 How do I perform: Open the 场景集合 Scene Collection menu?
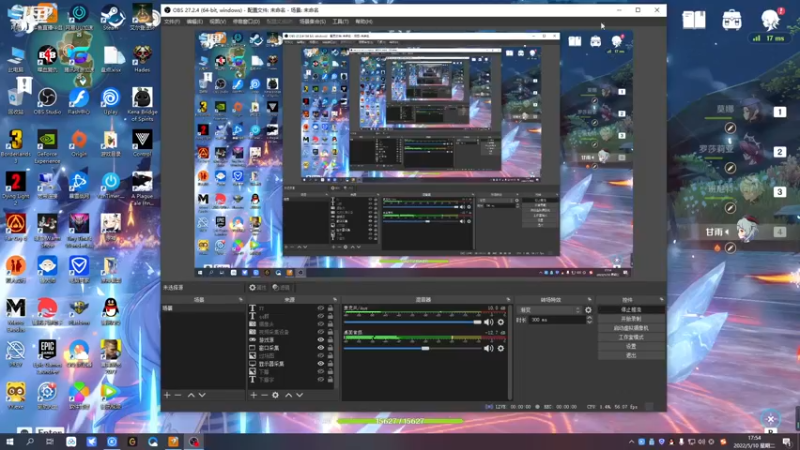(312, 21)
